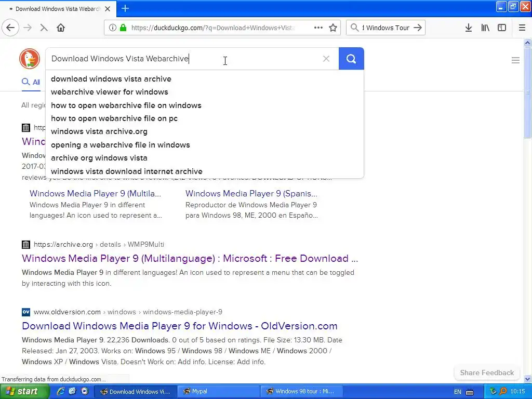Open the downloads panel
This screenshot has width=532, height=399.
pos(469,28)
